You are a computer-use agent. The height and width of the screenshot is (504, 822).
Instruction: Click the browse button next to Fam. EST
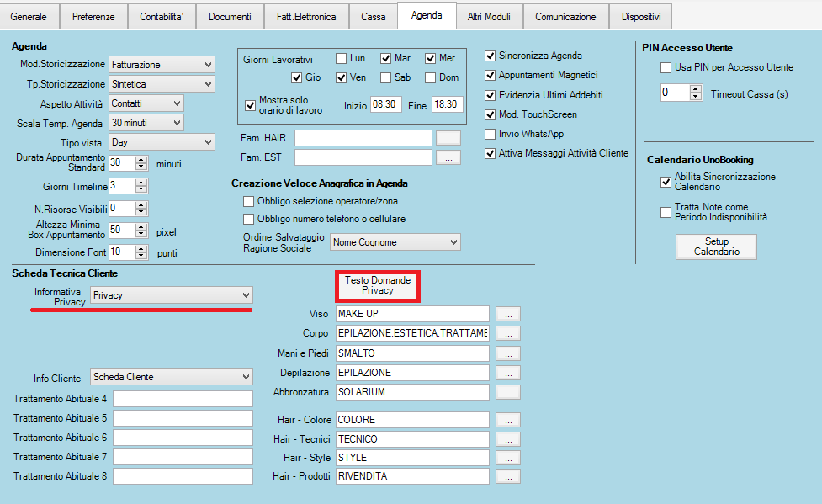point(448,157)
